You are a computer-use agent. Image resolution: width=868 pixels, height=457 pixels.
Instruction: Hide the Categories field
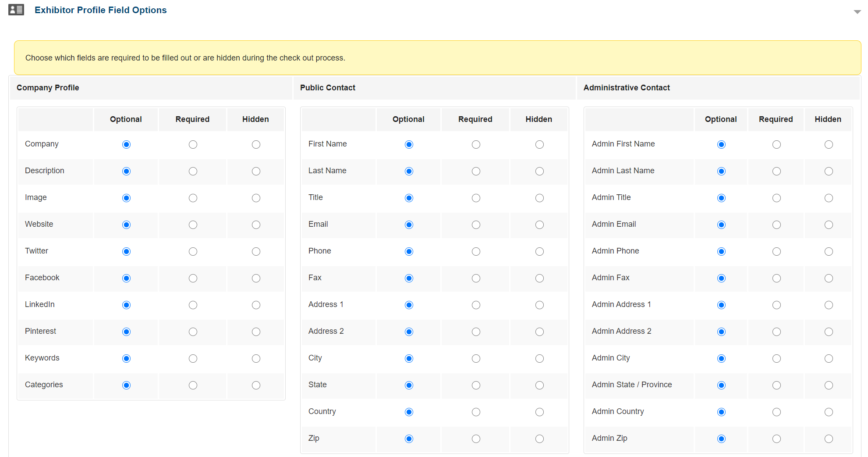(256, 386)
